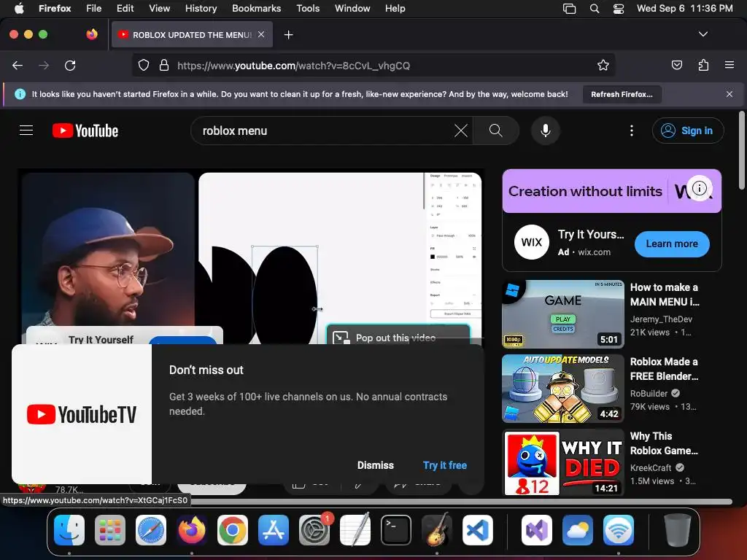Viewport: 747px width, 560px height.
Task: Open How to make a MAIN MENU thumbnail
Action: pyautogui.click(x=563, y=314)
